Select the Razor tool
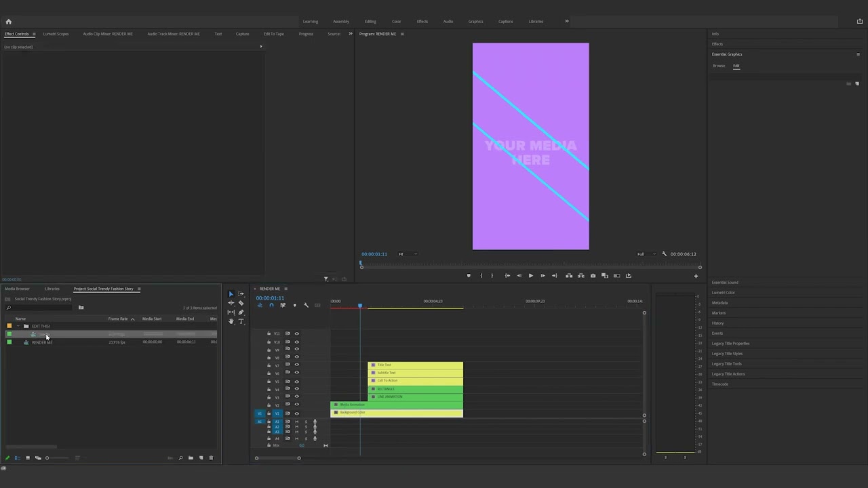The image size is (868, 488). (x=241, y=303)
